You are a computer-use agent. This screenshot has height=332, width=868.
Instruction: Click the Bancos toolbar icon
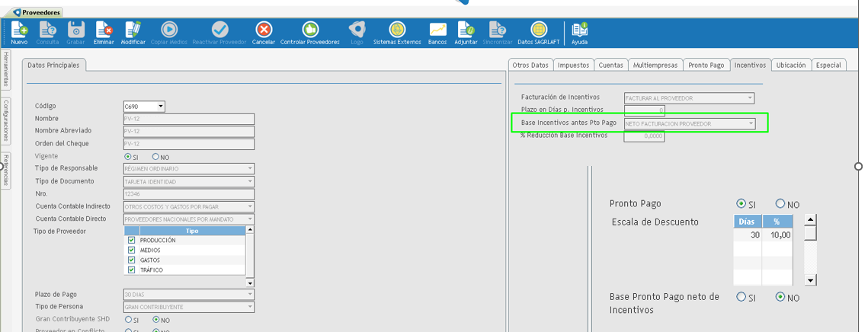tap(437, 30)
